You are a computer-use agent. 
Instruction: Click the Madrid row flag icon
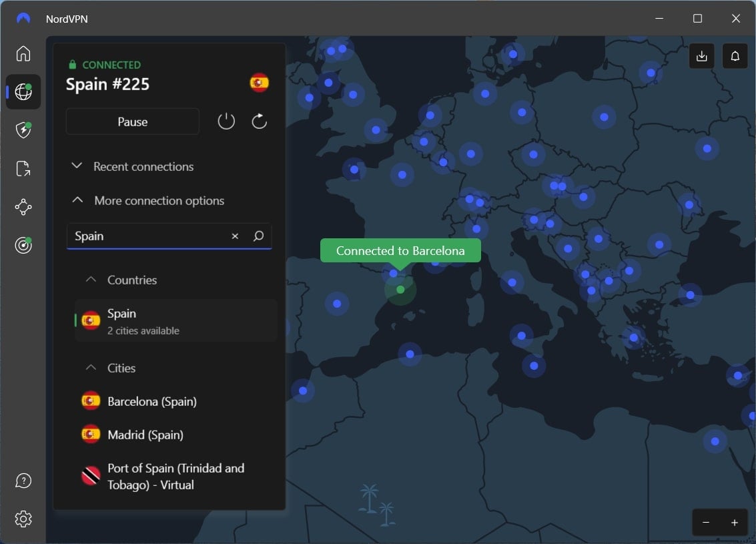click(x=91, y=435)
